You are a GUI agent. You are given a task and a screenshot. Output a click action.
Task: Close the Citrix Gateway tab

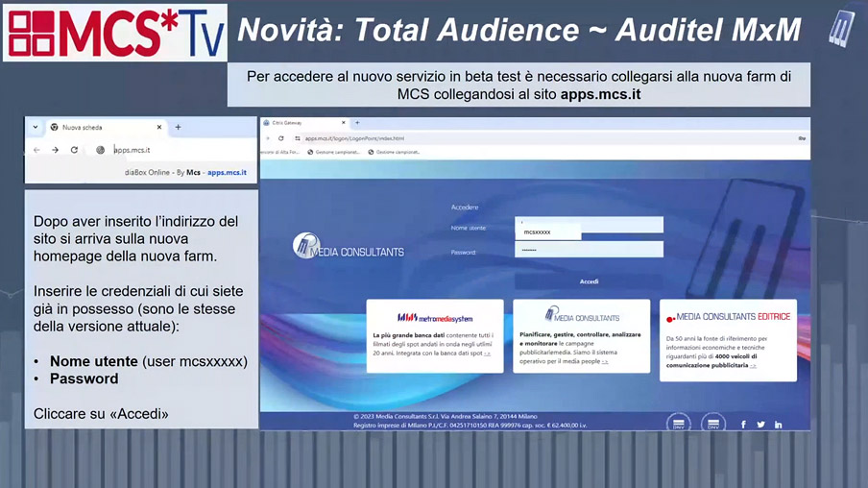[x=343, y=122]
